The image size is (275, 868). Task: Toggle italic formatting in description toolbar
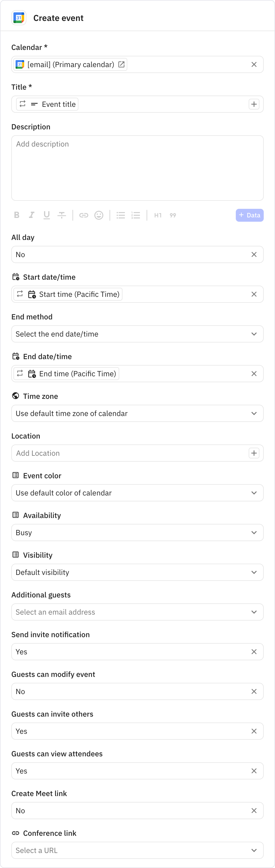[x=32, y=215]
